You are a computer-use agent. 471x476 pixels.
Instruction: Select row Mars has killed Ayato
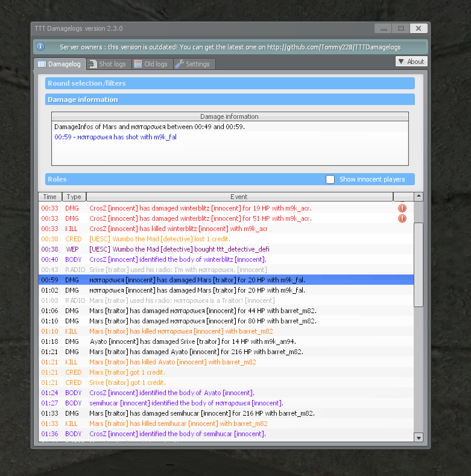(x=226, y=362)
